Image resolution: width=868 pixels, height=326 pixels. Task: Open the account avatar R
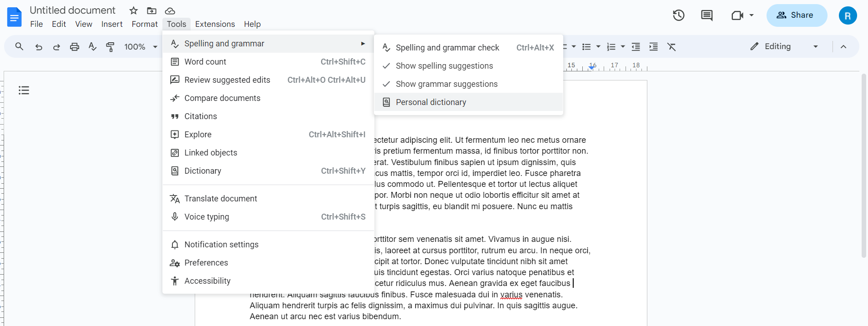[x=848, y=15]
